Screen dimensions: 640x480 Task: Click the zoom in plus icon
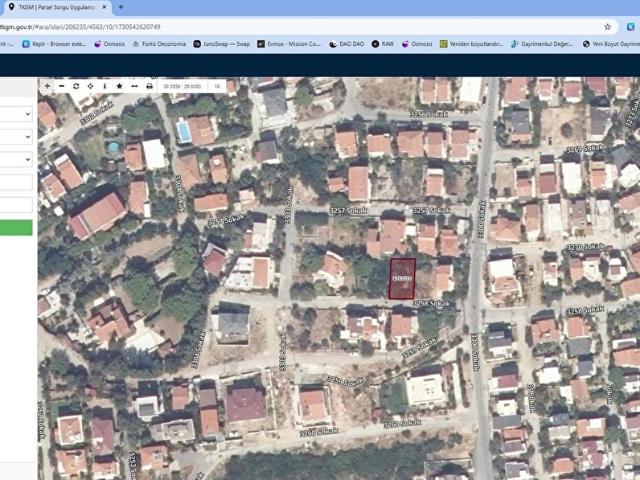(x=47, y=87)
